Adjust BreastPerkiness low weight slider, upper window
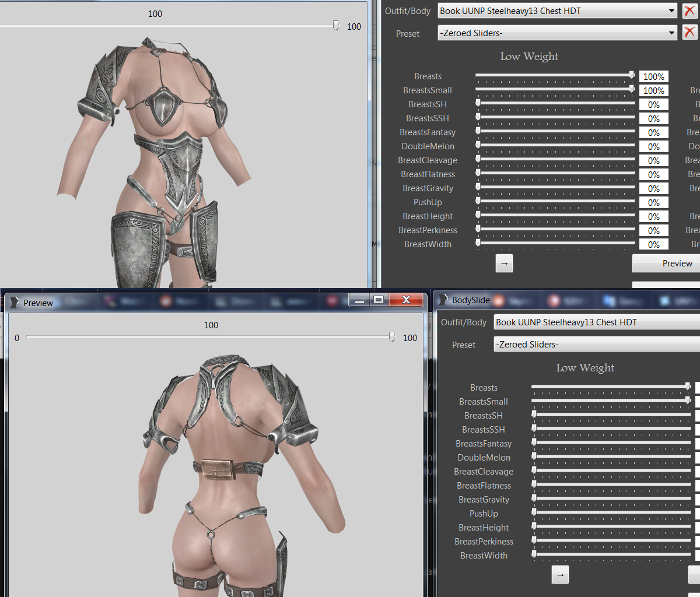This screenshot has width=700, height=597. coord(555,230)
